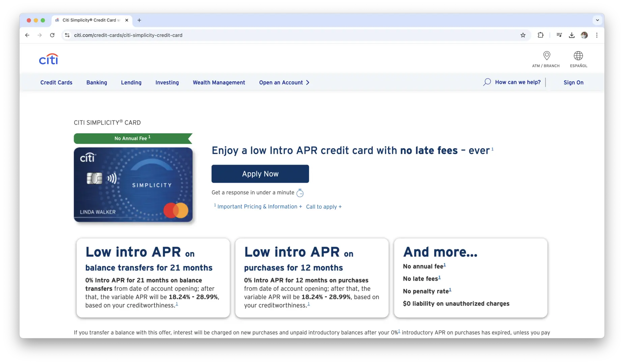Open the tab search dropdown arrow
Image resolution: width=624 pixels, height=364 pixels.
597,20
